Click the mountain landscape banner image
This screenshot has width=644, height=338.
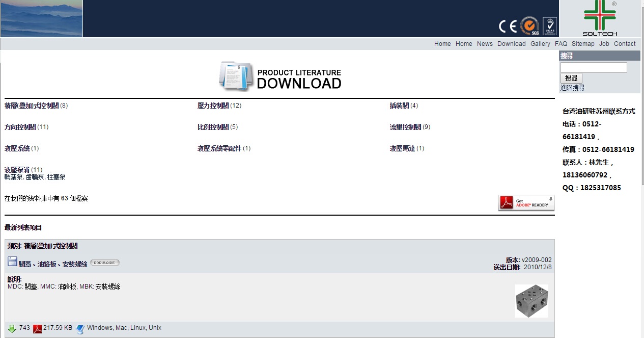coord(42,18)
